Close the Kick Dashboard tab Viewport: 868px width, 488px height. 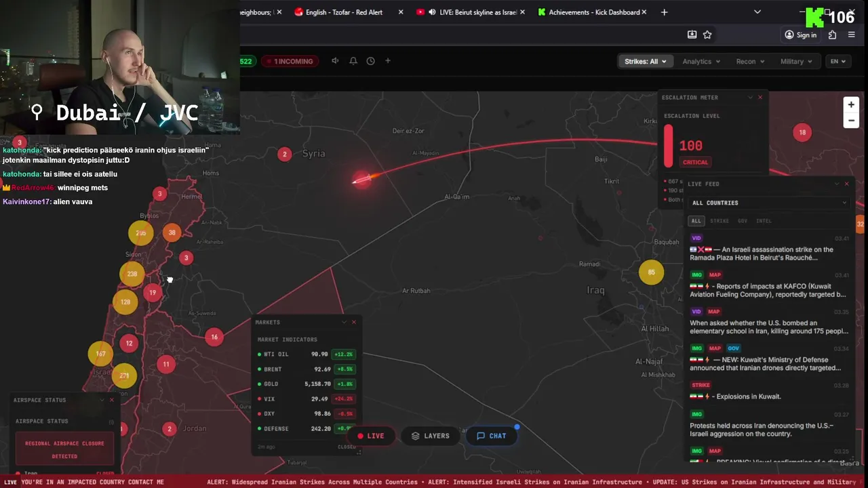(644, 12)
